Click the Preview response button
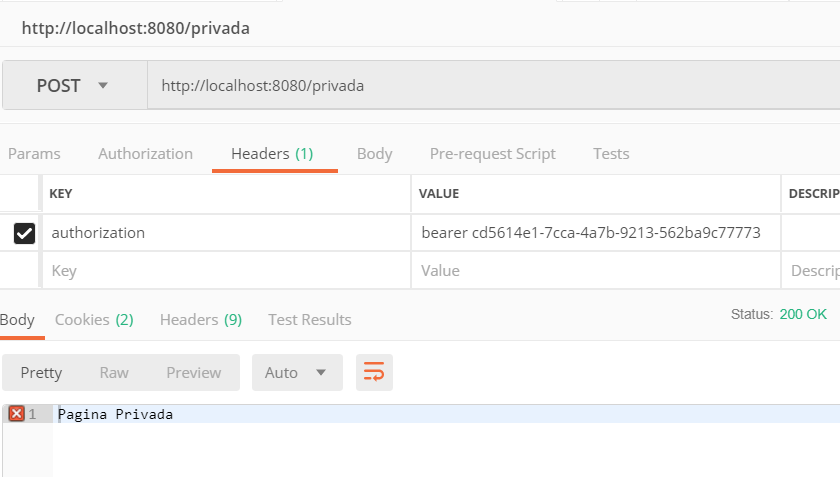Viewport: 840px width, 477px height. [193, 372]
